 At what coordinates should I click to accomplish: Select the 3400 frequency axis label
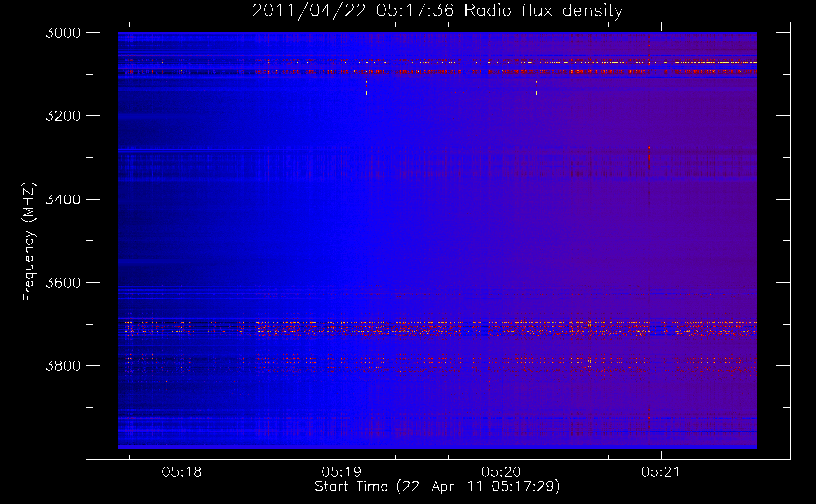(63, 199)
